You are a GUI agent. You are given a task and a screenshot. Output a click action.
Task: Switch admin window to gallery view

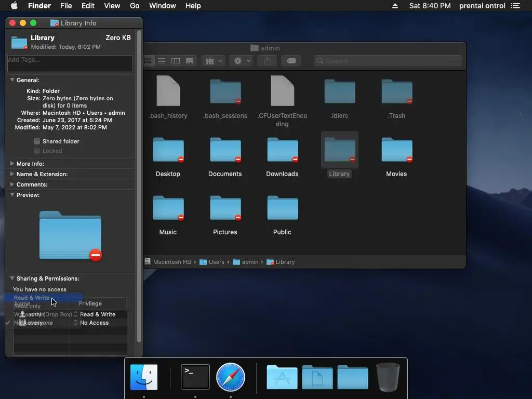pyautogui.click(x=190, y=61)
